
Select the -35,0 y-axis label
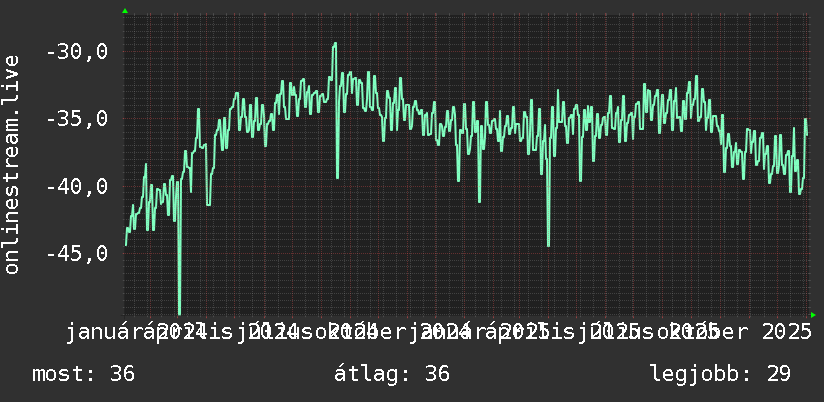click(77, 119)
